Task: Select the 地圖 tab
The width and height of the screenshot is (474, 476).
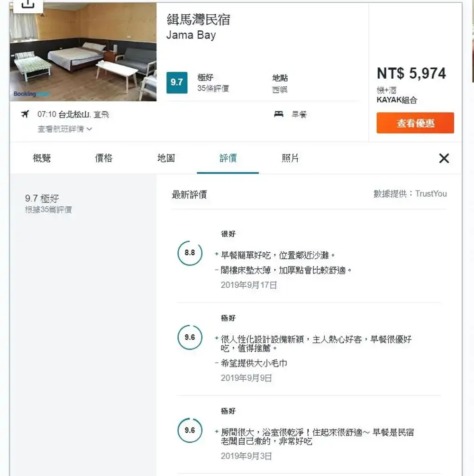Action: click(x=166, y=158)
